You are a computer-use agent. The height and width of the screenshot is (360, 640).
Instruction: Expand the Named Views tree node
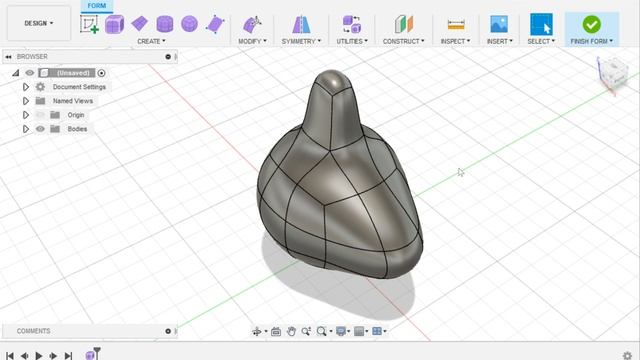[x=26, y=100]
